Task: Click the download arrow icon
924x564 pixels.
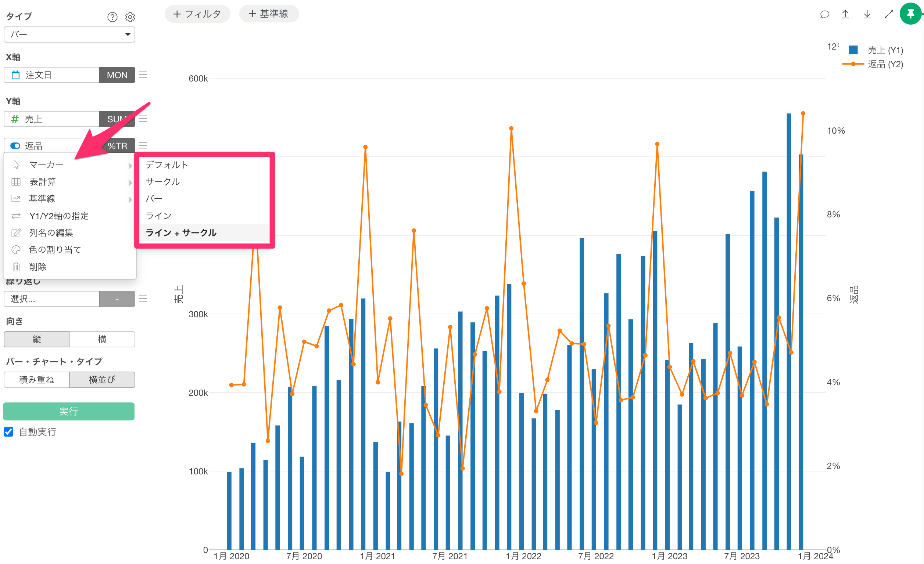Action: pos(867,14)
